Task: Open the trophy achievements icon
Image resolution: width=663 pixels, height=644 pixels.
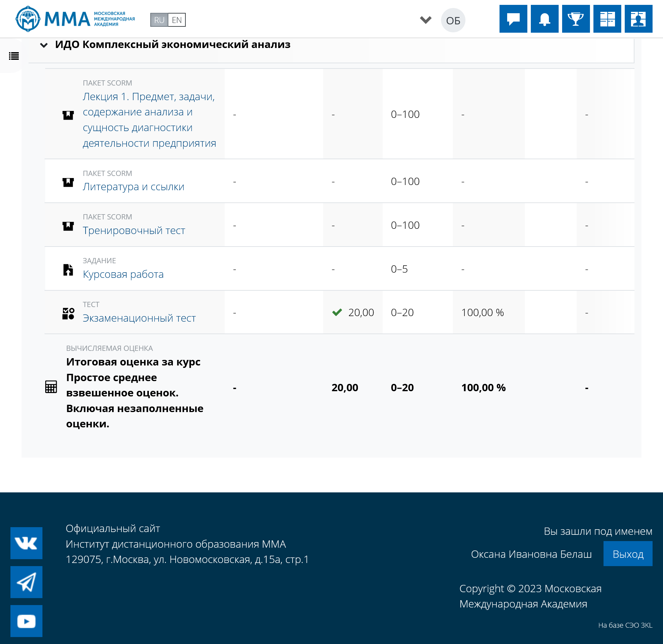Action: pyautogui.click(x=576, y=19)
